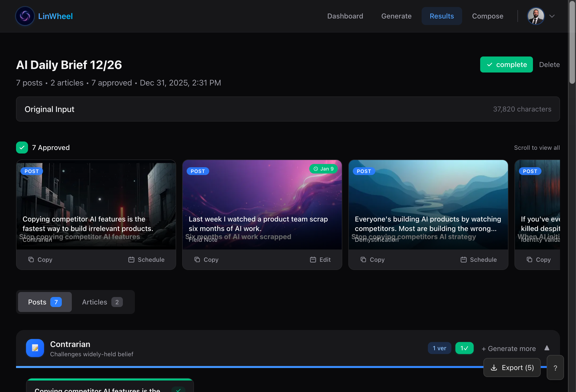
Task: Toggle the 7 Approved checkmark indicator
Action: 22,147
